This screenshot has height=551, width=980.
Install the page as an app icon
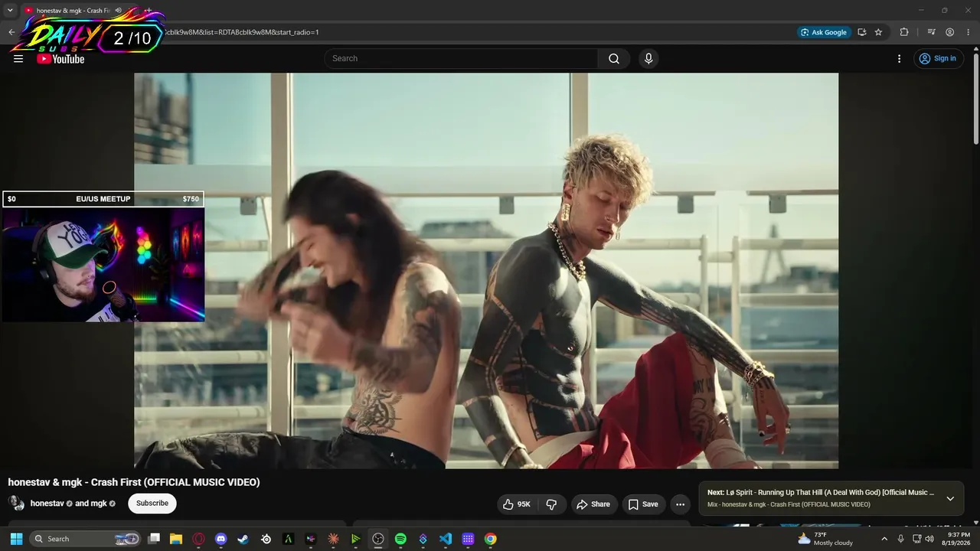(x=862, y=32)
